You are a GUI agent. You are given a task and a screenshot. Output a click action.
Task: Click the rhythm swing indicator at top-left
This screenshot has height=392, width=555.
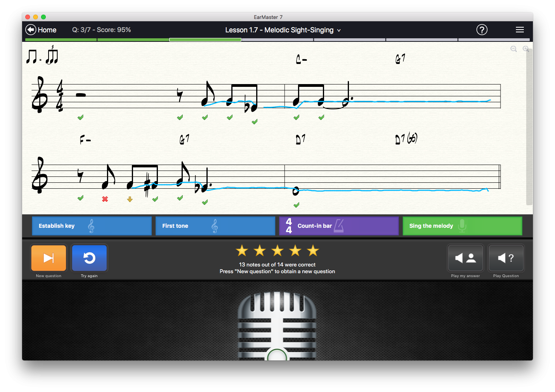[x=42, y=56]
